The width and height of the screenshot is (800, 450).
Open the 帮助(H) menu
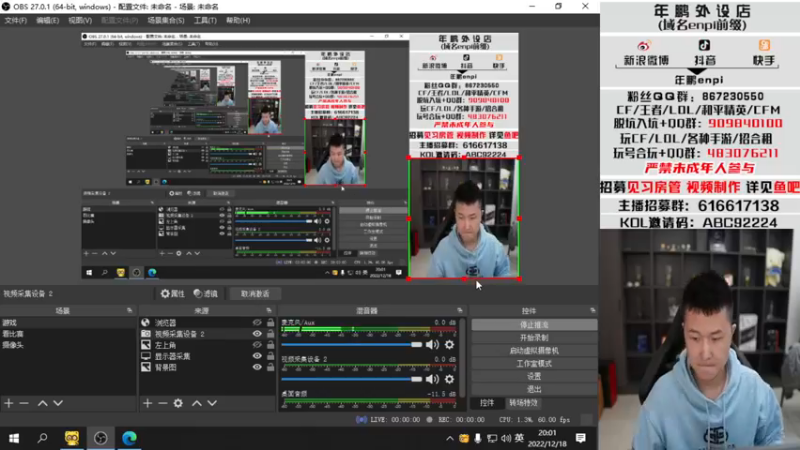point(238,20)
